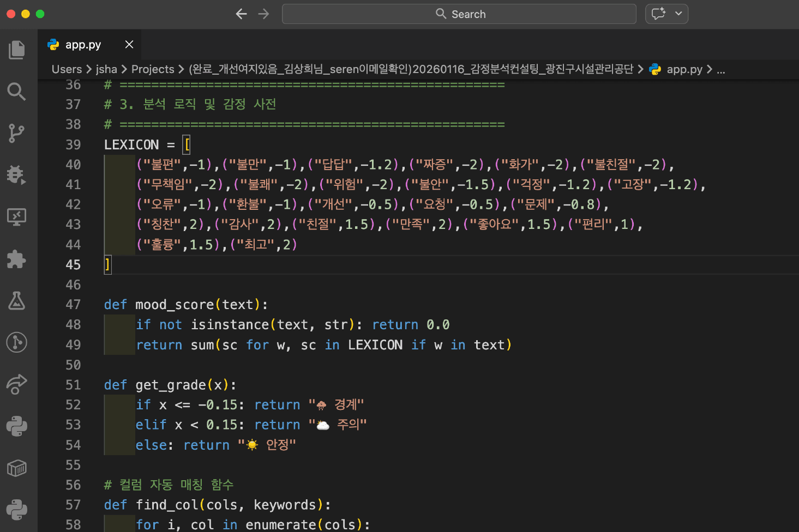Click the breadcrumb ellipsis after app.py

721,69
